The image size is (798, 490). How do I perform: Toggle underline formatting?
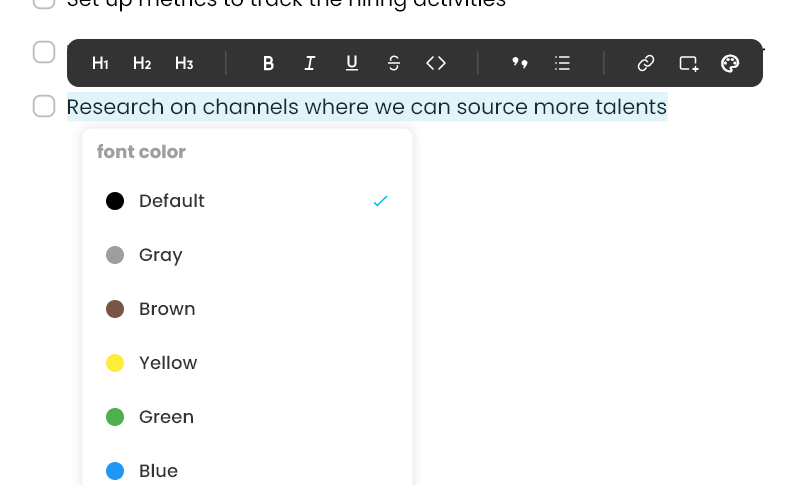[x=352, y=63]
